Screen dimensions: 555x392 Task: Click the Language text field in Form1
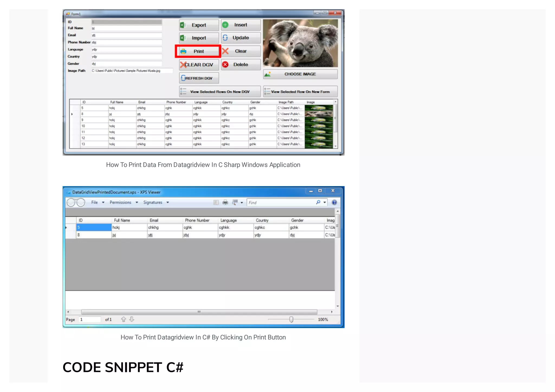[127, 50]
